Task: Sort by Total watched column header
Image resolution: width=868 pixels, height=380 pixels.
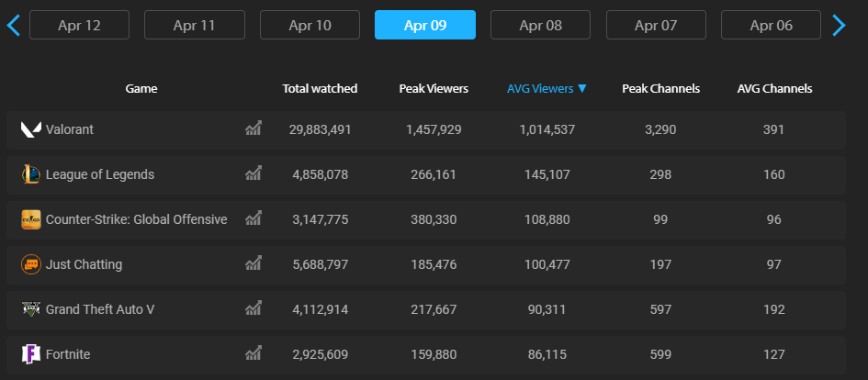Action: pos(320,89)
